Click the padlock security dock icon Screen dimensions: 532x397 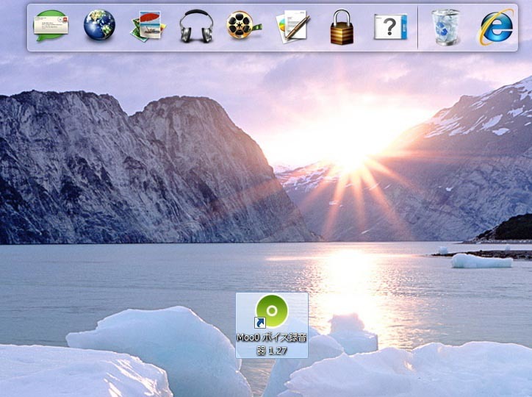342,27
